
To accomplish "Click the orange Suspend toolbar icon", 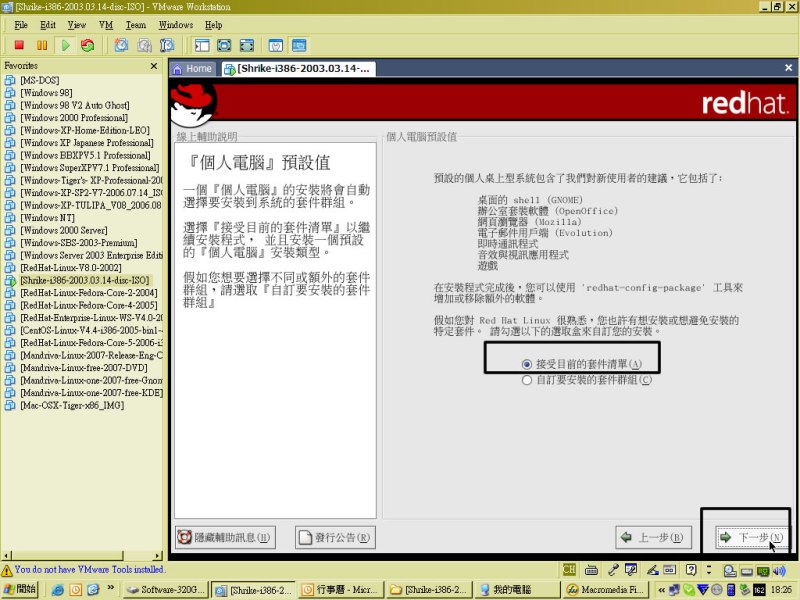I will [x=42, y=45].
